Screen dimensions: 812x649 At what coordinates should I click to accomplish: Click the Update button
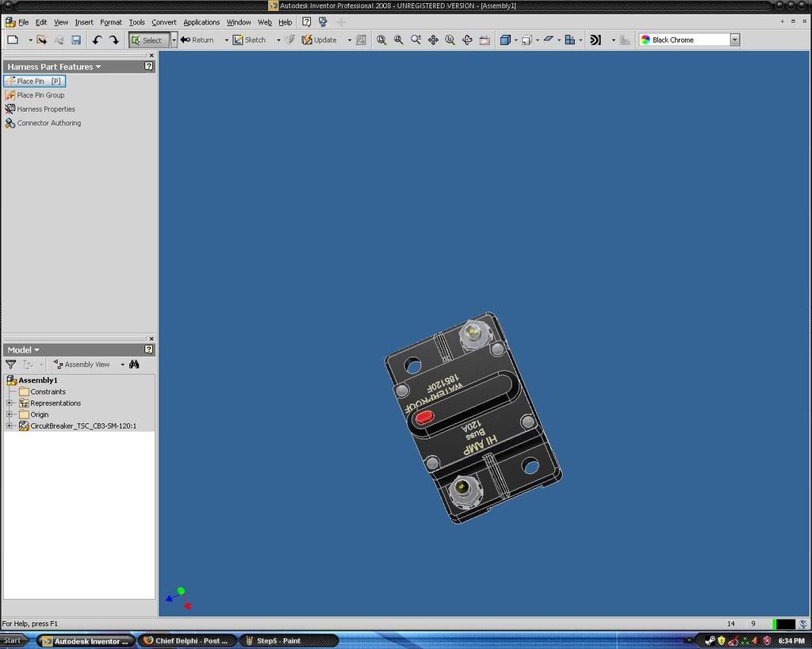[319, 40]
